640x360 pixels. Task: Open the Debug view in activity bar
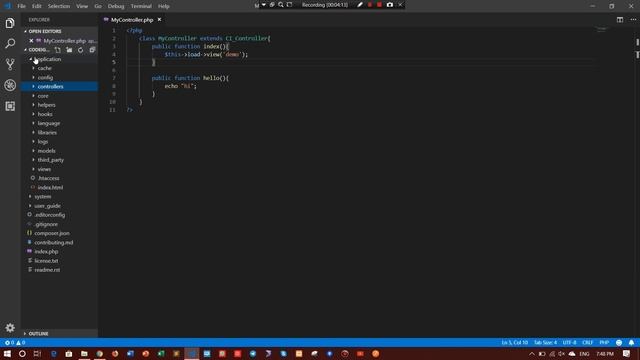(x=10, y=85)
